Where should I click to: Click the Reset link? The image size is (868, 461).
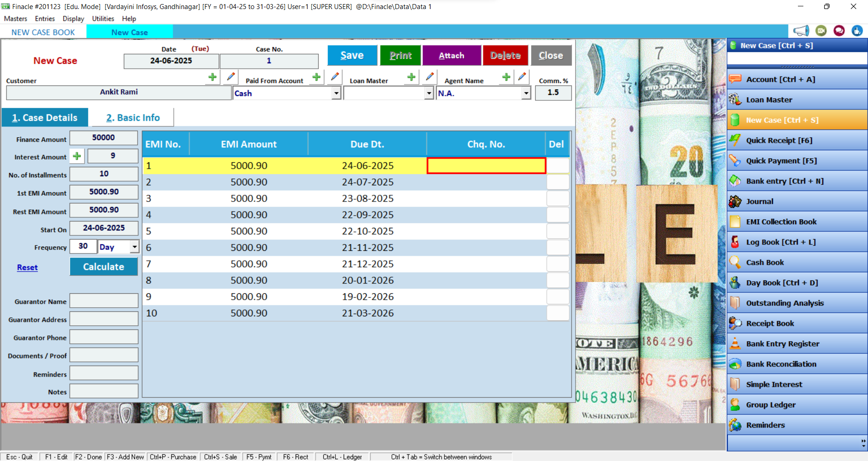click(27, 268)
